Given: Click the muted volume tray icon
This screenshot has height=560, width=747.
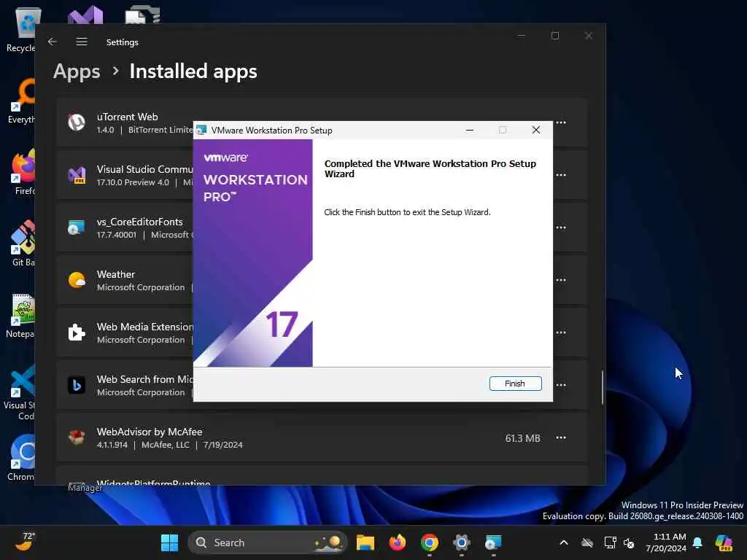Looking at the screenshot, I should point(629,542).
